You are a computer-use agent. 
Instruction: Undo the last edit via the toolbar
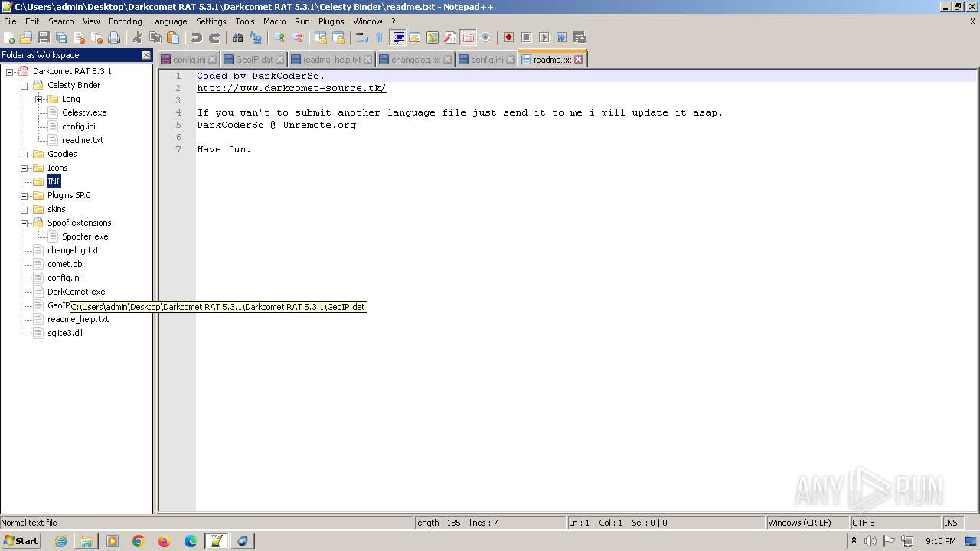click(x=197, y=37)
